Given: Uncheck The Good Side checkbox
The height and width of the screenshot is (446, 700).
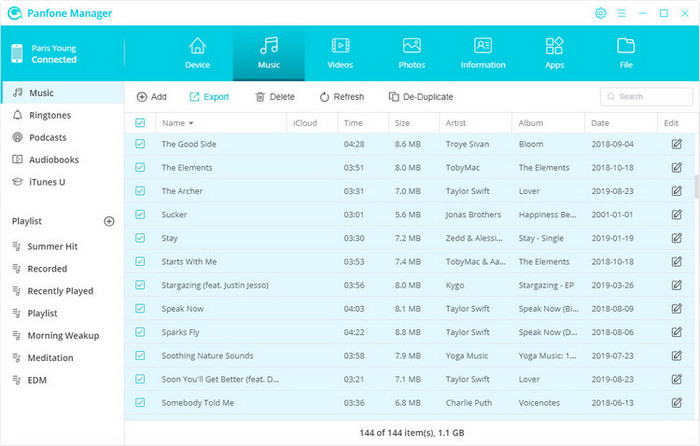Looking at the screenshot, I should (x=140, y=144).
